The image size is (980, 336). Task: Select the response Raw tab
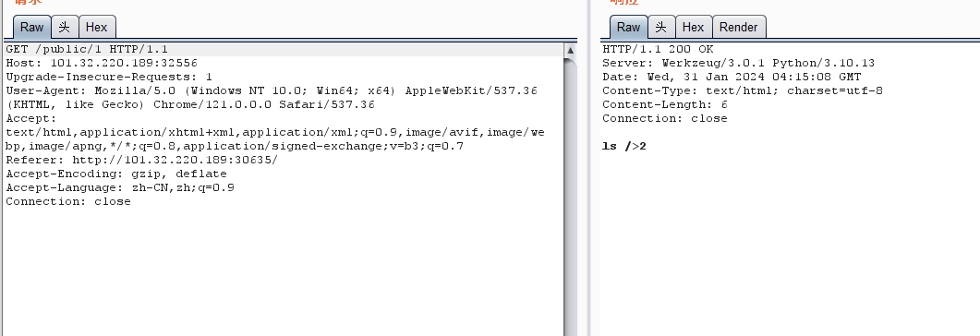point(628,27)
